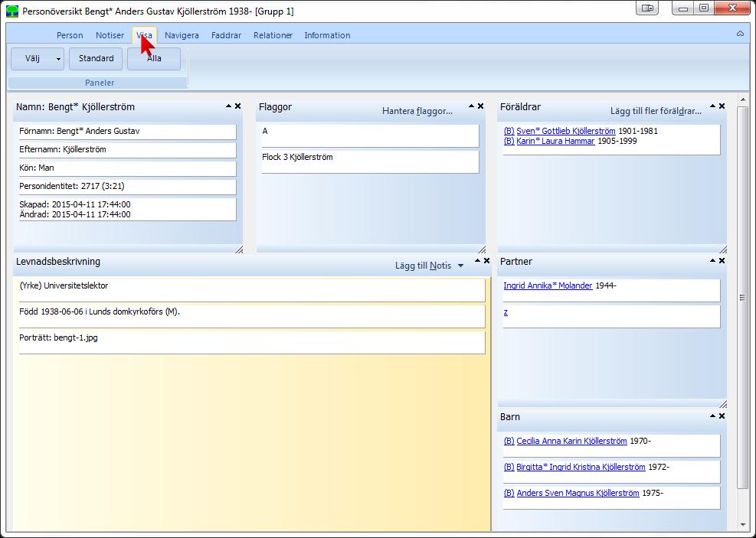
Task: Open the Lägg till Notis dropdown arrow
Action: click(x=460, y=266)
